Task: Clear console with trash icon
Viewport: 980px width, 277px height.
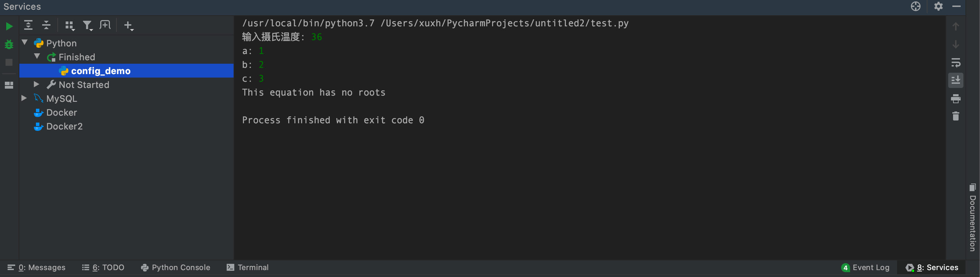Action: [x=956, y=116]
